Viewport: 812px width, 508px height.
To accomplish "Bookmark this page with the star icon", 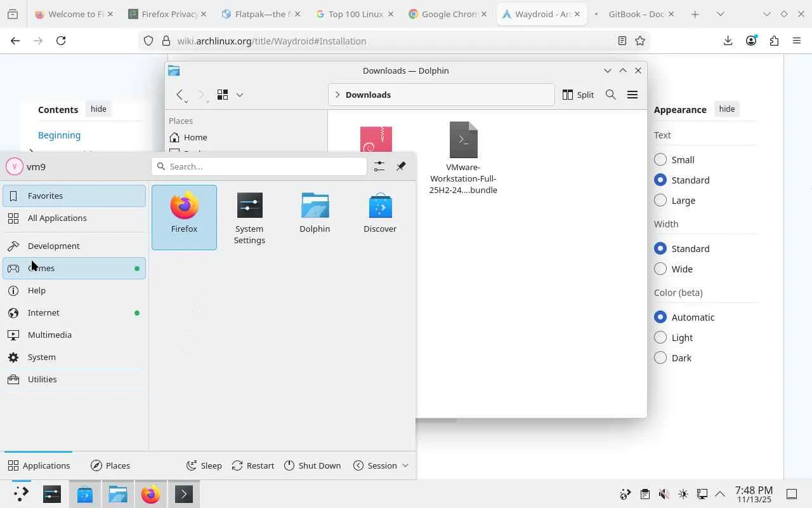I will click(x=640, y=41).
